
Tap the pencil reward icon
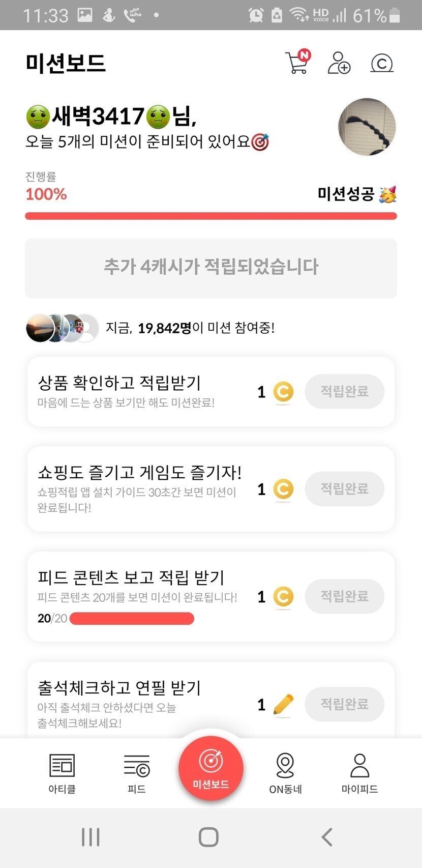[283, 704]
